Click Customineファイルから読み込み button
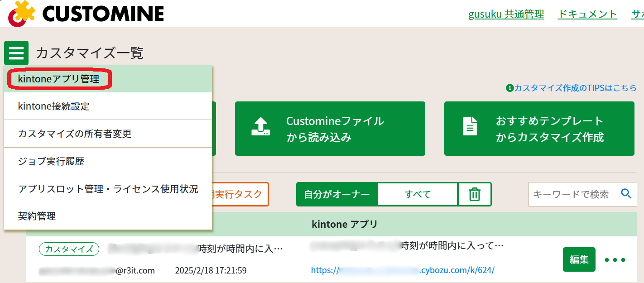 pos(330,129)
